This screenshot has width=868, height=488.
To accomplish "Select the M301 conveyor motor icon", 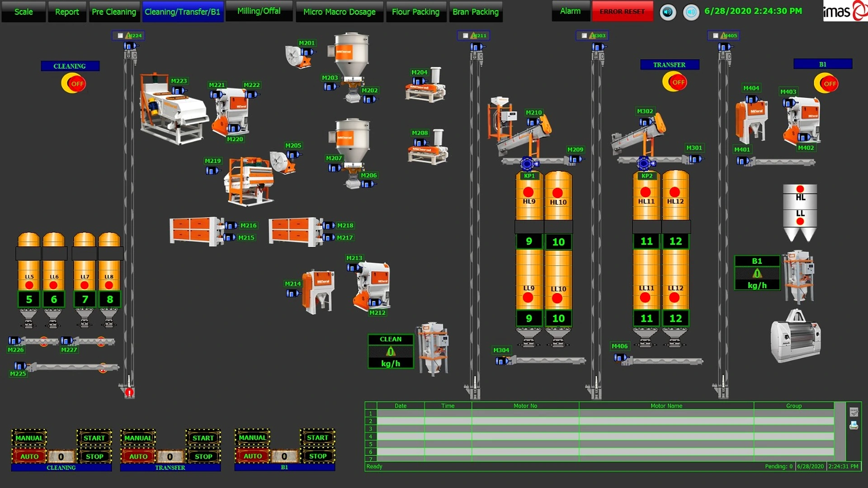I will pos(695,159).
